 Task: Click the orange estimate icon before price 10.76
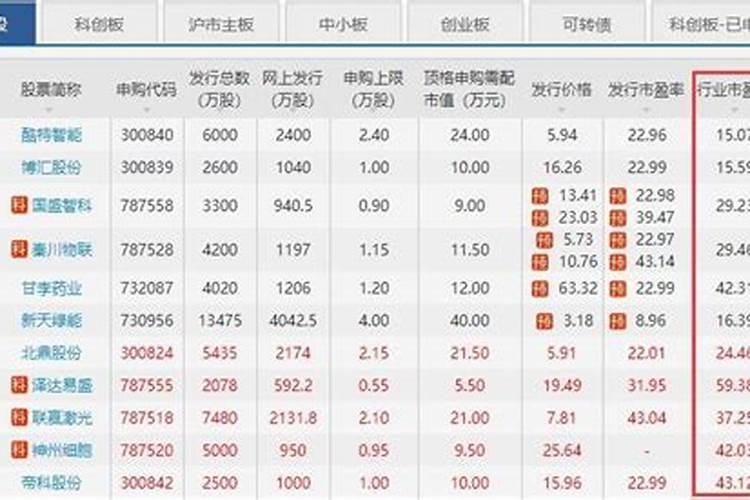[x=540, y=262]
